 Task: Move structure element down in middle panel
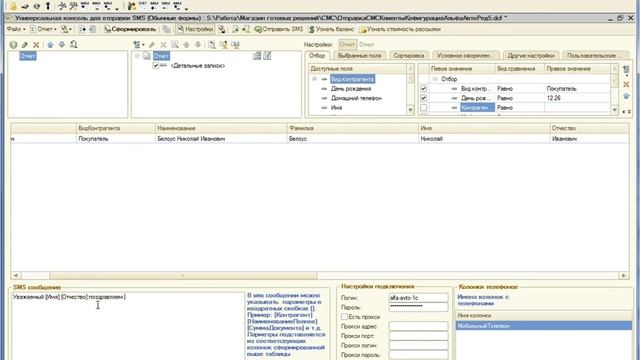[x=198, y=45]
